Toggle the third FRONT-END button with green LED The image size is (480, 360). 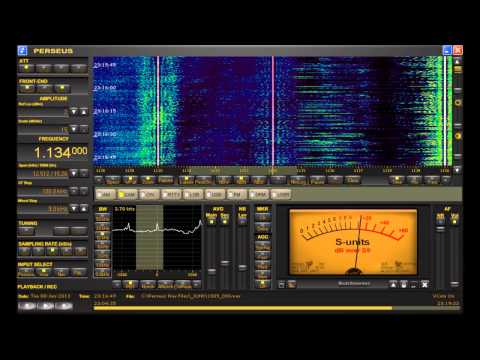pos(62,88)
